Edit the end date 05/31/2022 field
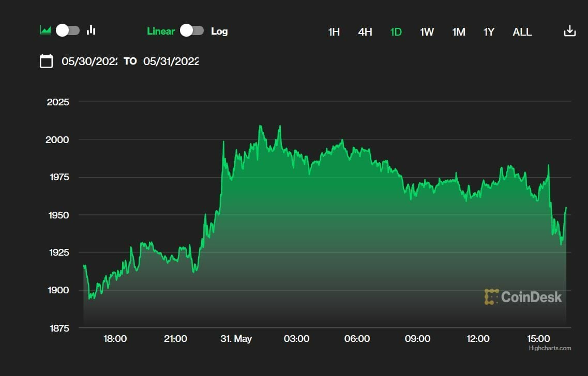The width and height of the screenshot is (588, 376). coord(171,61)
